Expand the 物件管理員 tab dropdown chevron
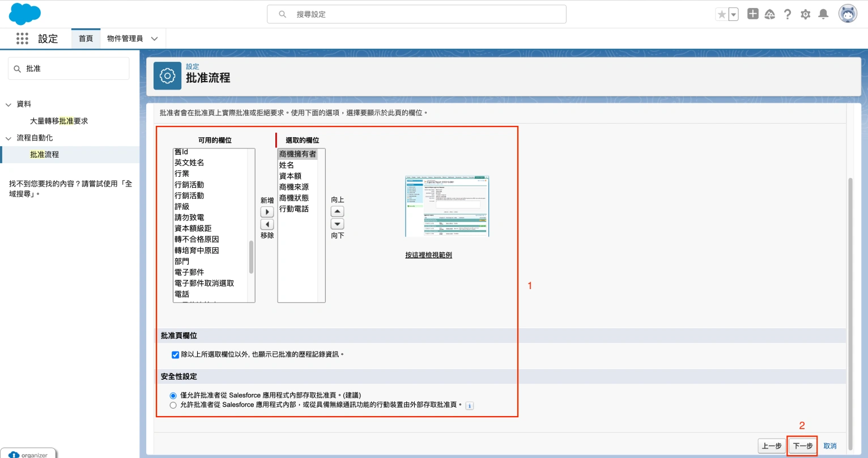This screenshot has height=458, width=868. tap(154, 39)
